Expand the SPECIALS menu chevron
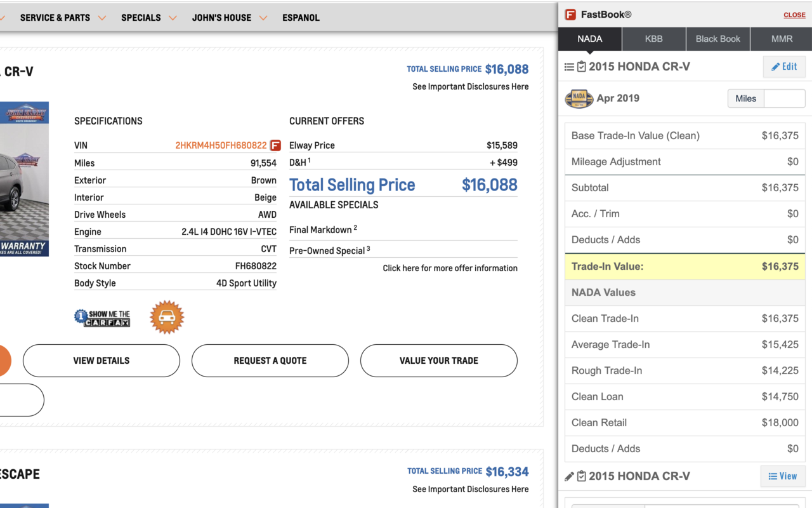 pos(173,18)
